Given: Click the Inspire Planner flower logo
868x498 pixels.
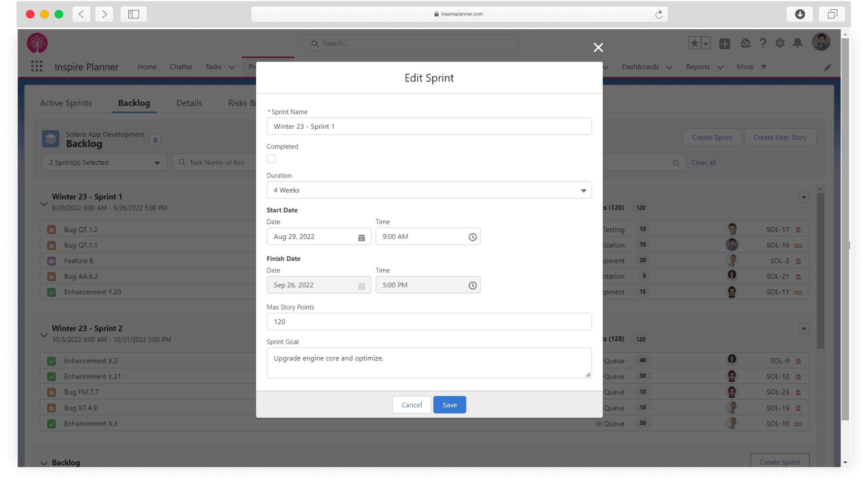Looking at the screenshot, I should tap(37, 43).
